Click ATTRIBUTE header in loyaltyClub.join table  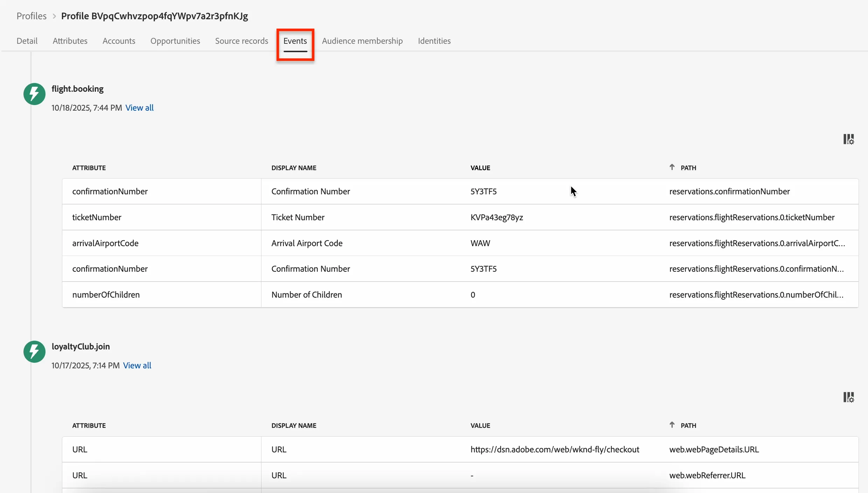click(89, 425)
